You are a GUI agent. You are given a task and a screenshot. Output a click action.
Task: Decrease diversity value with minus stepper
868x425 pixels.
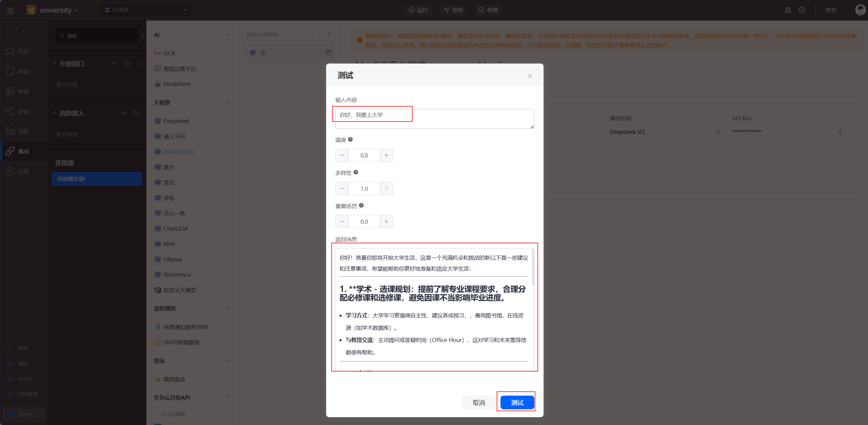coord(342,189)
